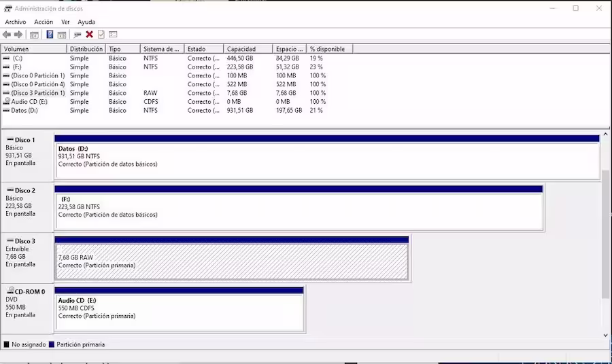Select the (Disco 0 Partición 1) row
The height and width of the screenshot is (364, 612).
pos(177,75)
